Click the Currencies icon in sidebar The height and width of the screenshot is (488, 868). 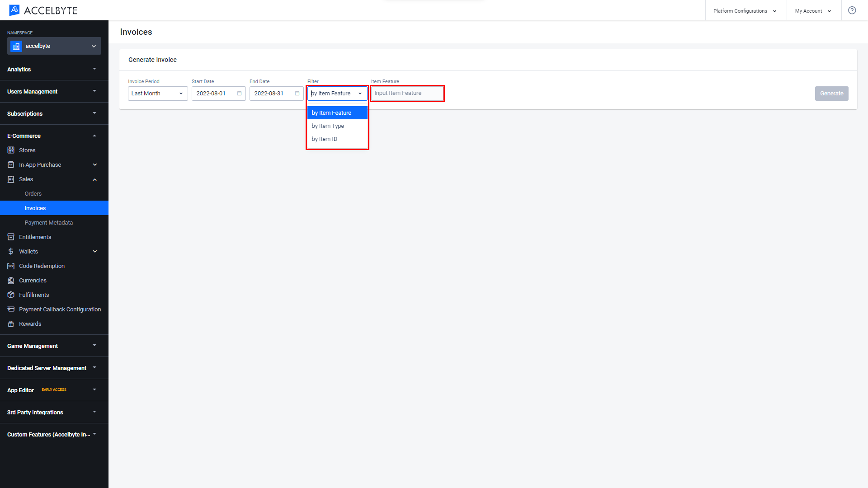coord(11,281)
